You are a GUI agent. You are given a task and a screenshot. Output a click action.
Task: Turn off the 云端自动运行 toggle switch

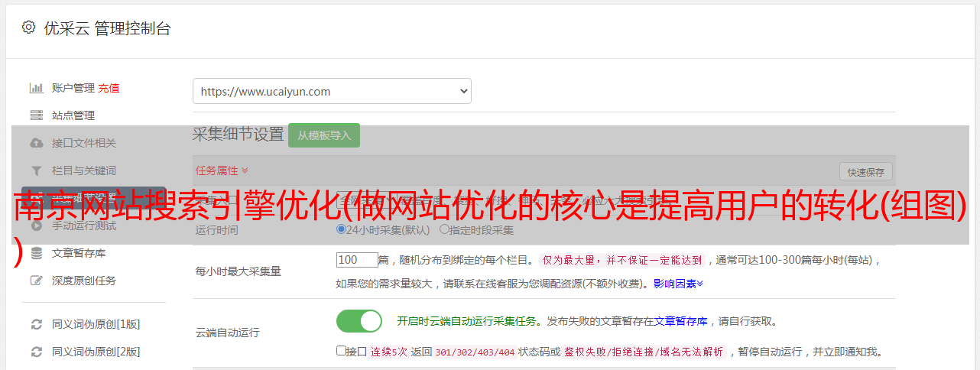pyautogui.click(x=359, y=321)
